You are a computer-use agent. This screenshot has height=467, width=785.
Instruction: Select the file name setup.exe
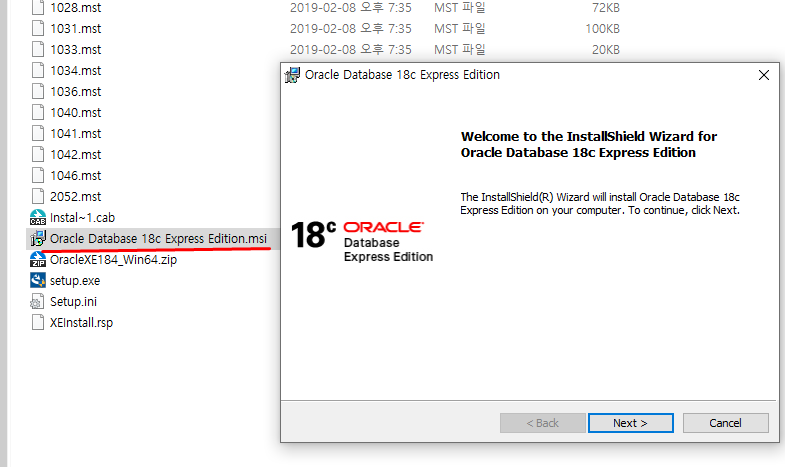pos(75,281)
